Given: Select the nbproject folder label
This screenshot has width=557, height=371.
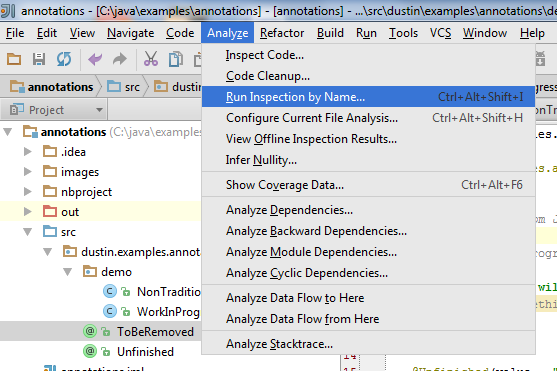Looking at the screenshot, I should (x=86, y=192).
